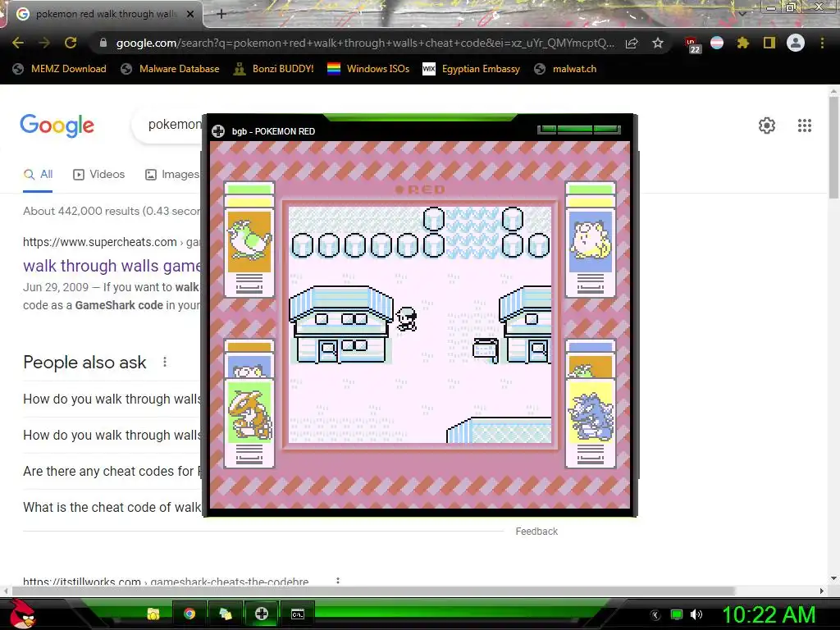
Task: Open the Egyptian Embassy bookmark
Action: [472, 69]
